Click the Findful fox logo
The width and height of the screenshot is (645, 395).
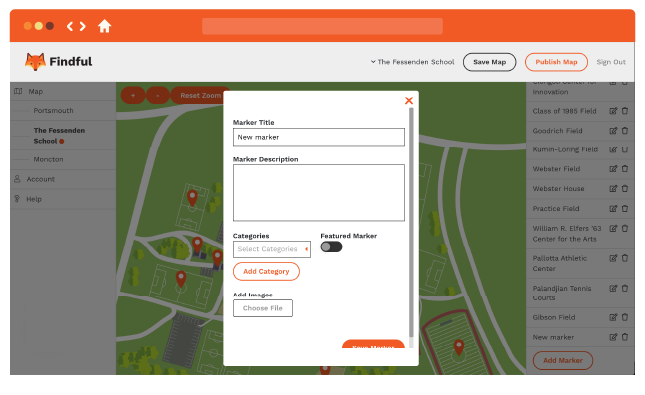35,62
